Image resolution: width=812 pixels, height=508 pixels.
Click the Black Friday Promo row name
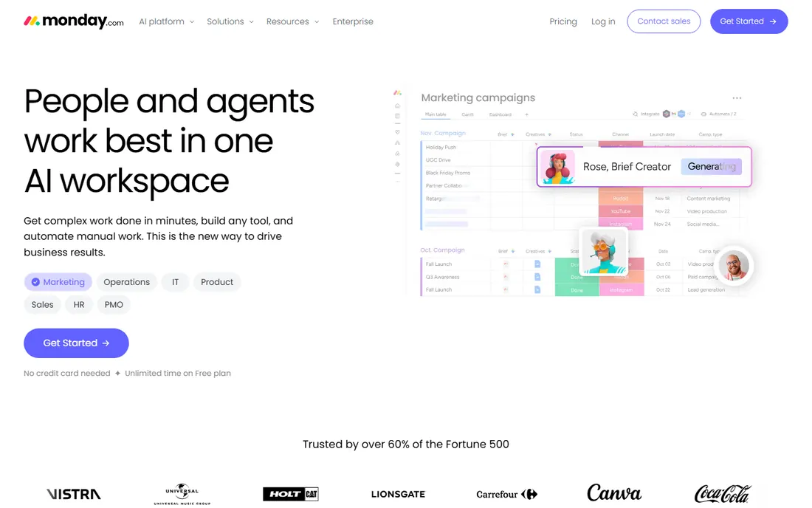[448, 173]
